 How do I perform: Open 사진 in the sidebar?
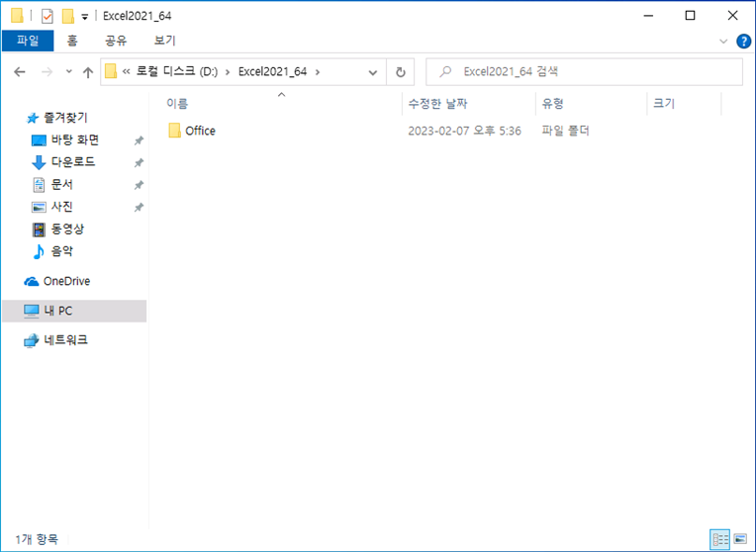point(62,207)
